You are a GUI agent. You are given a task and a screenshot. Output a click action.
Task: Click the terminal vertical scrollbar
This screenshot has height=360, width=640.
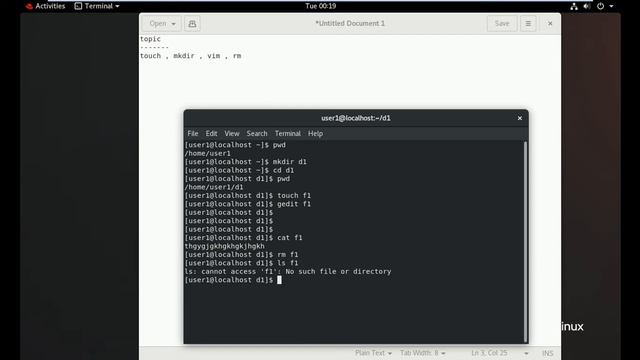click(x=525, y=242)
